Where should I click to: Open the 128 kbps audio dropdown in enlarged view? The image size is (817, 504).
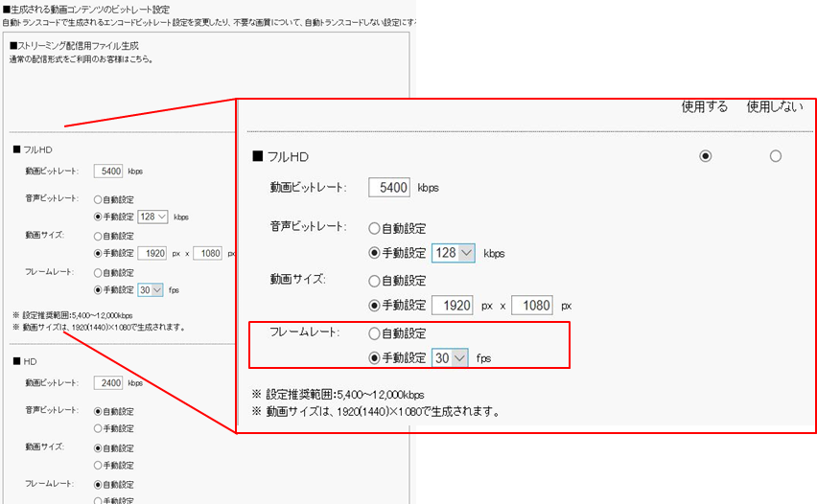(454, 253)
